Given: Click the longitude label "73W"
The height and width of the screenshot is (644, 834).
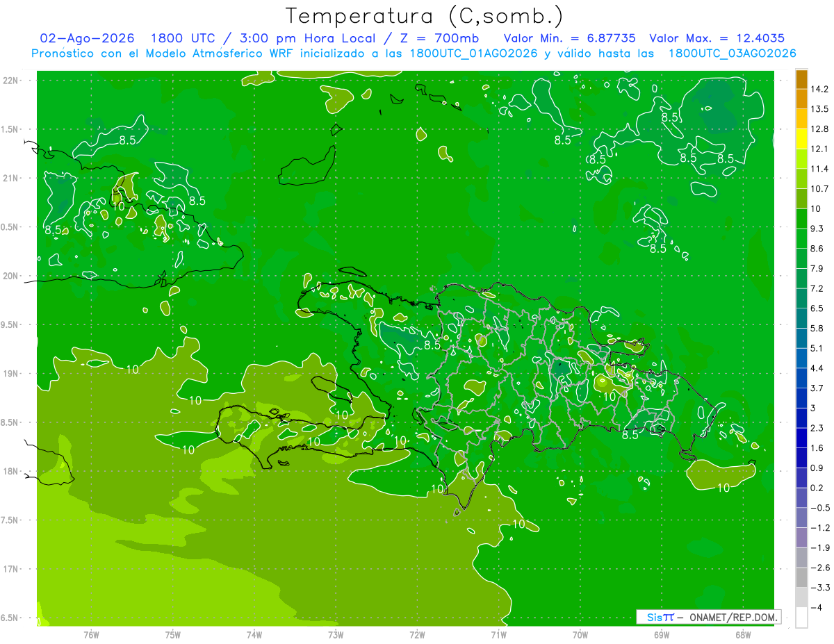Looking at the screenshot, I should pos(336,634).
